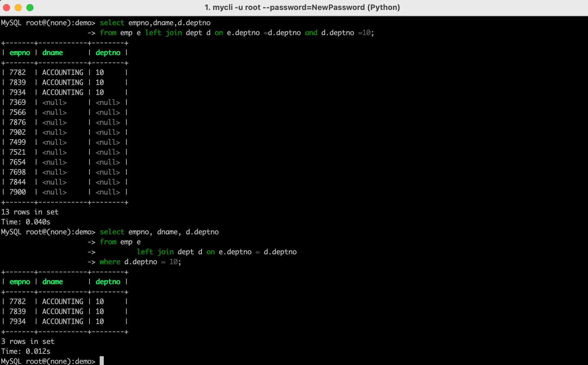
Task: Click the first table's dname column header
Action: (52, 53)
